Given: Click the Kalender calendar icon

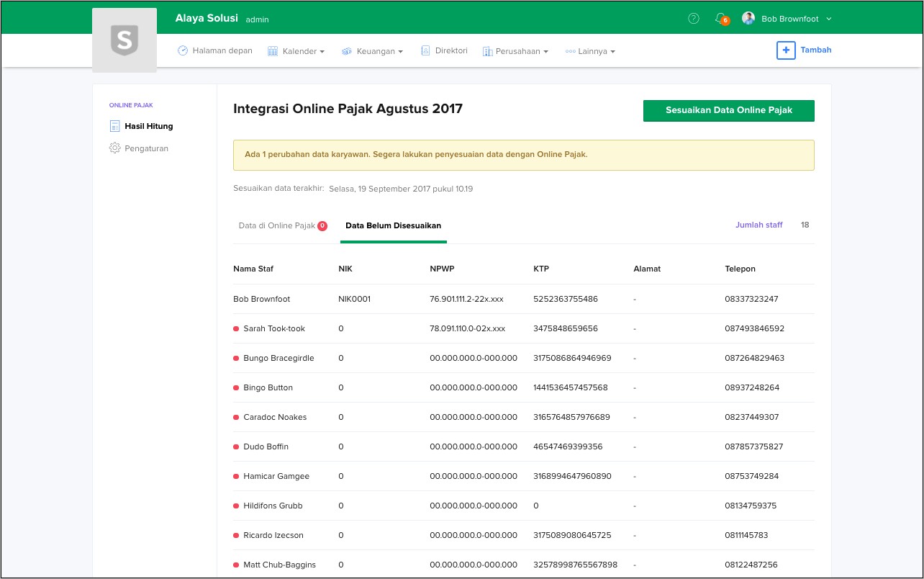Looking at the screenshot, I should pos(273,51).
